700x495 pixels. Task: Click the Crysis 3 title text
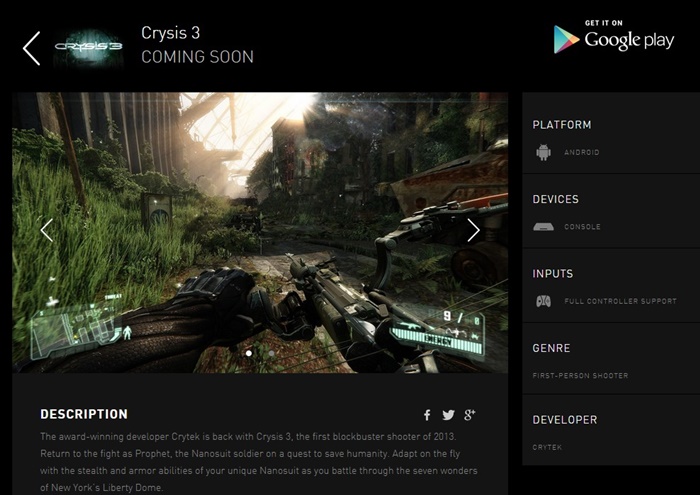[x=171, y=33]
